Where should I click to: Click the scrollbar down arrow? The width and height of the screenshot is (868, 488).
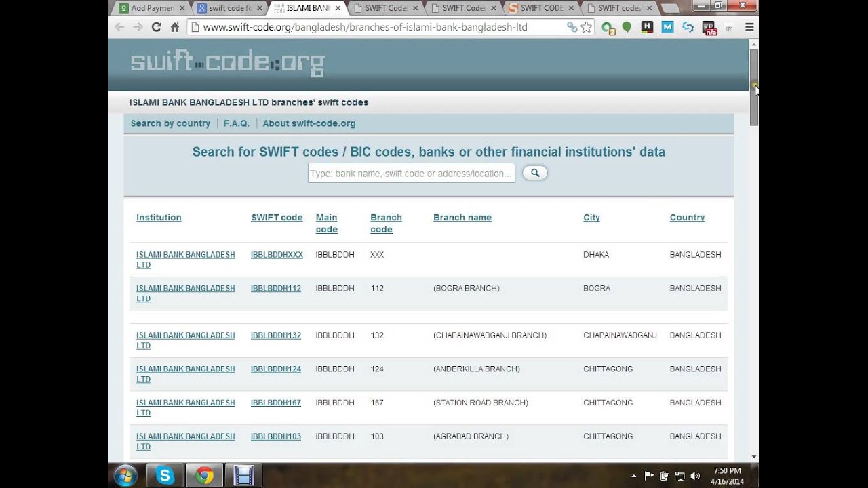pyautogui.click(x=754, y=457)
